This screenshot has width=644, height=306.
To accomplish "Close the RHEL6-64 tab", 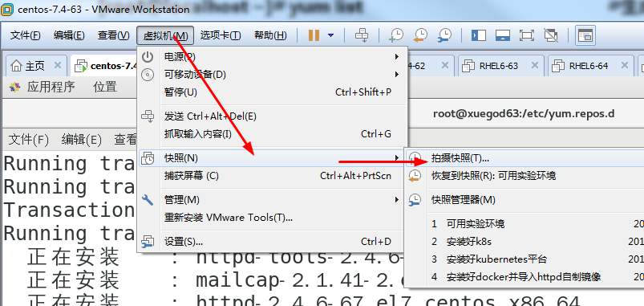I will [624, 65].
